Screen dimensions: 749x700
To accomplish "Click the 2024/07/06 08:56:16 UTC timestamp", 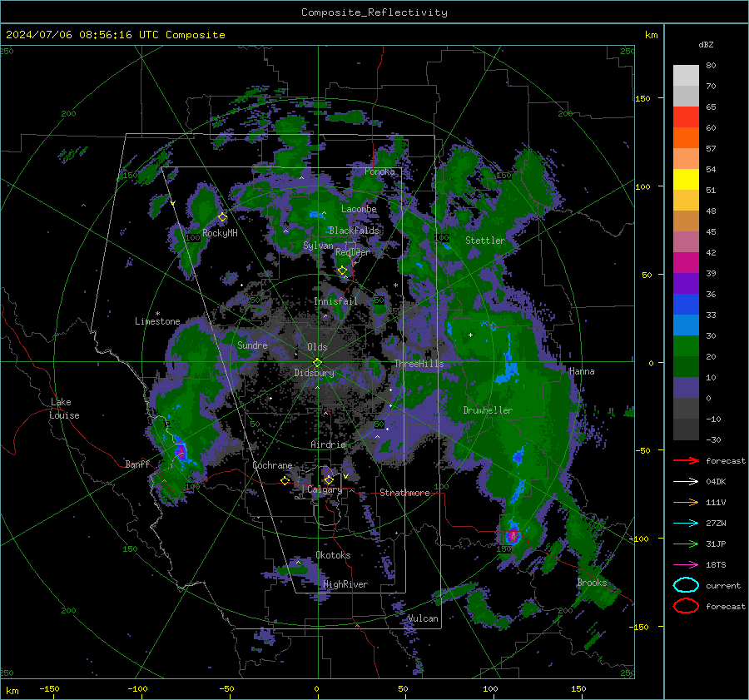I will (115, 35).
